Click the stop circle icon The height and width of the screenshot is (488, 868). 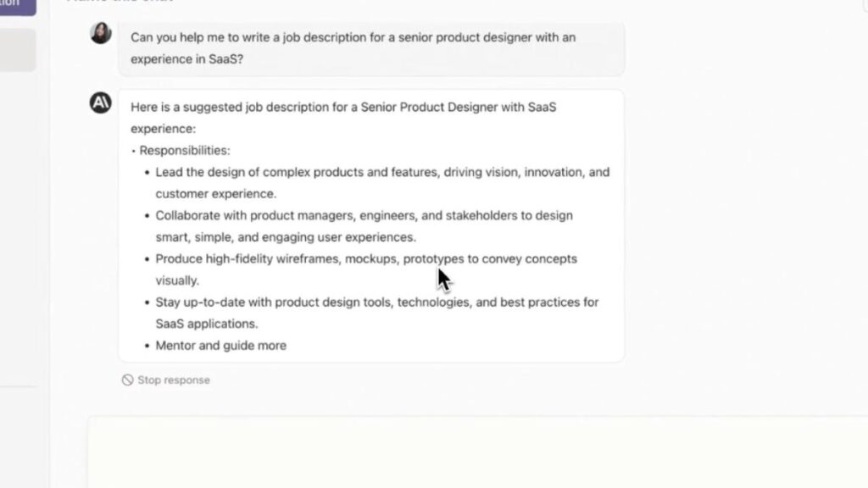click(x=127, y=380)
